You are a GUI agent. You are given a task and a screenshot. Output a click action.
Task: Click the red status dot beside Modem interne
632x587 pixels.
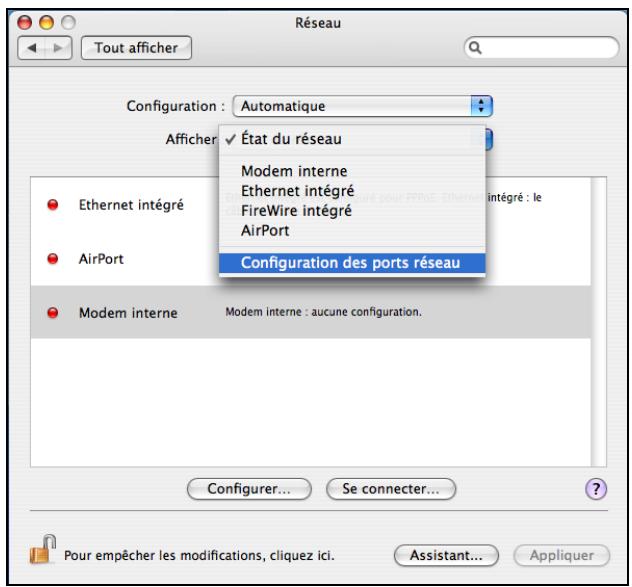[53, 312]
